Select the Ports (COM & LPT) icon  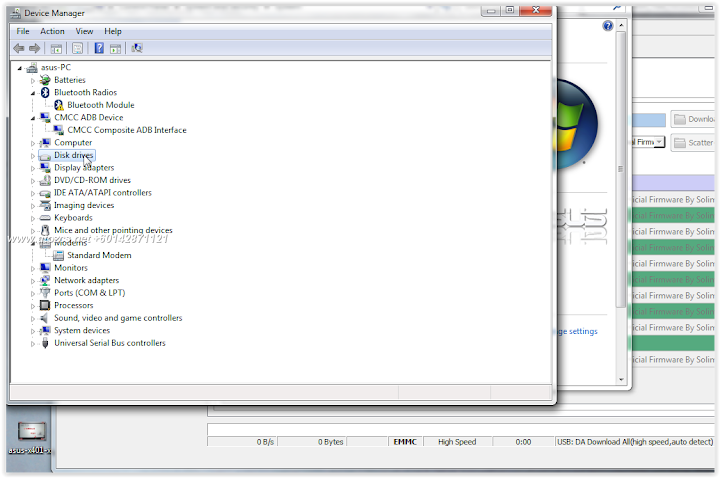(45, 292)
